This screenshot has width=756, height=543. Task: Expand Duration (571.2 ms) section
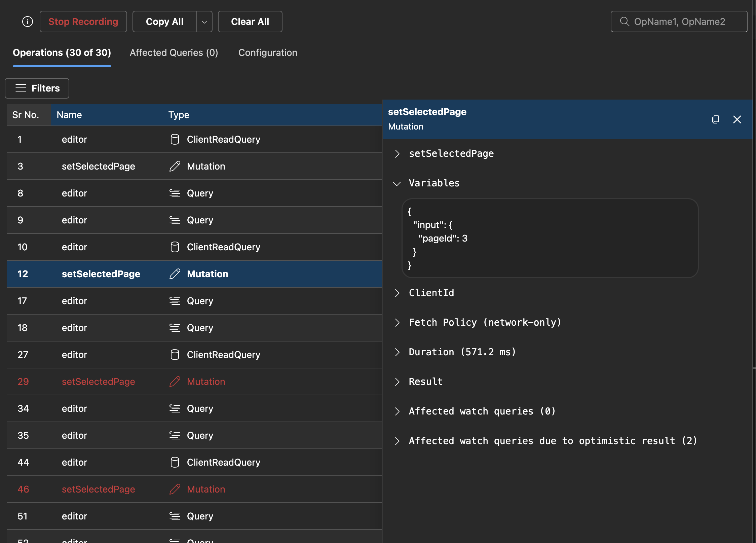click(397, 352)
